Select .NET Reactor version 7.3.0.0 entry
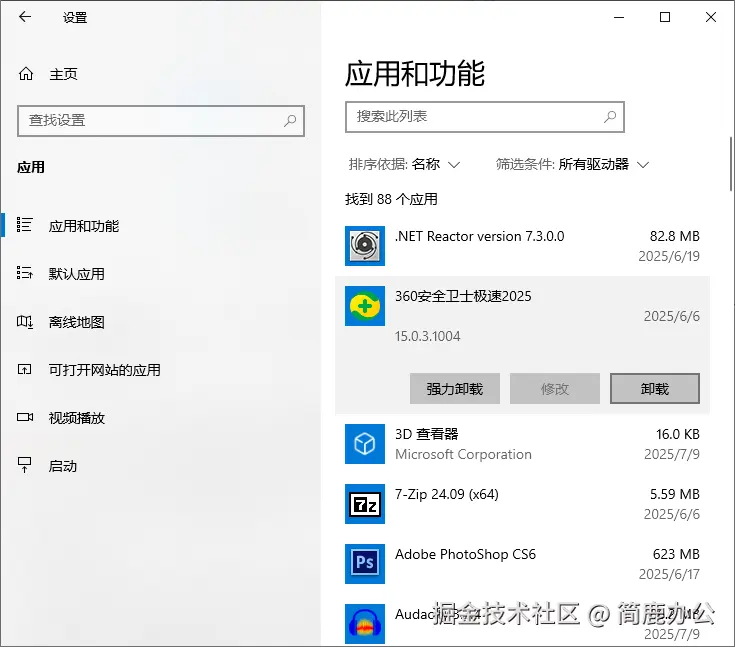The width and height of the screenshot is (735, 647). coord(522,246)
